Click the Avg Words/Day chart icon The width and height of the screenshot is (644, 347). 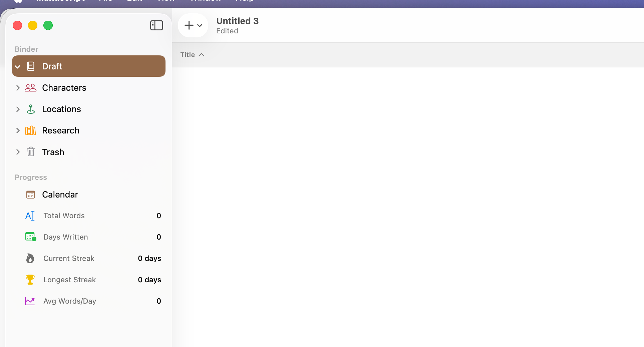(30, 301)
